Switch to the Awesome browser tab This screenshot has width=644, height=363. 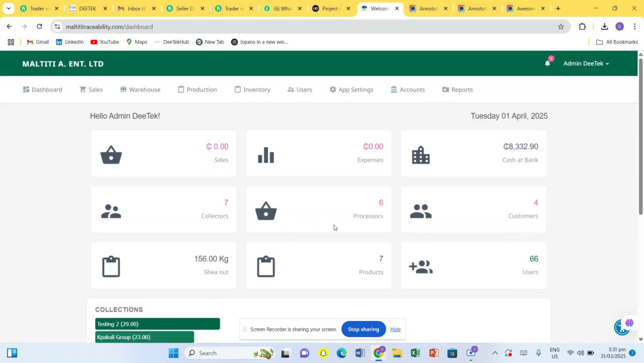526,8
